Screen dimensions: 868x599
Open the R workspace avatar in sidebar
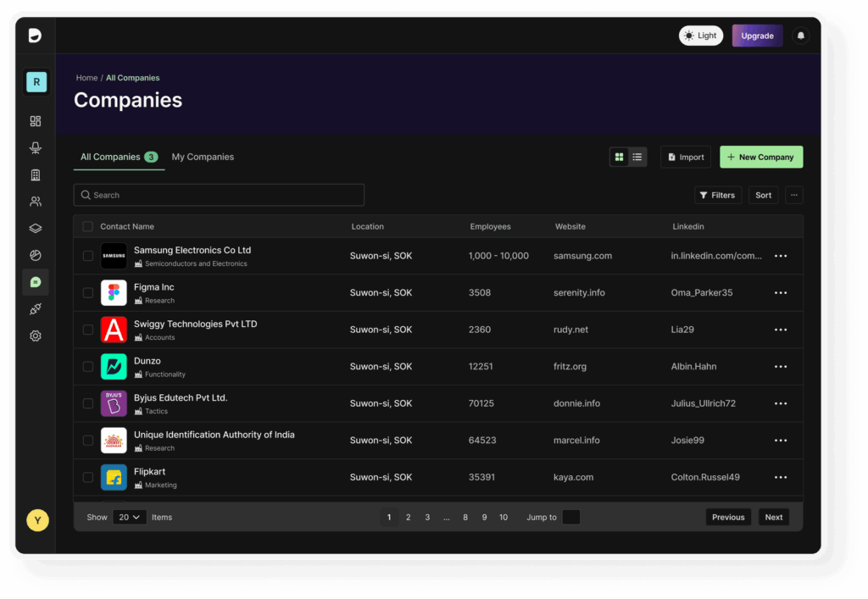(x=36, y=82)
